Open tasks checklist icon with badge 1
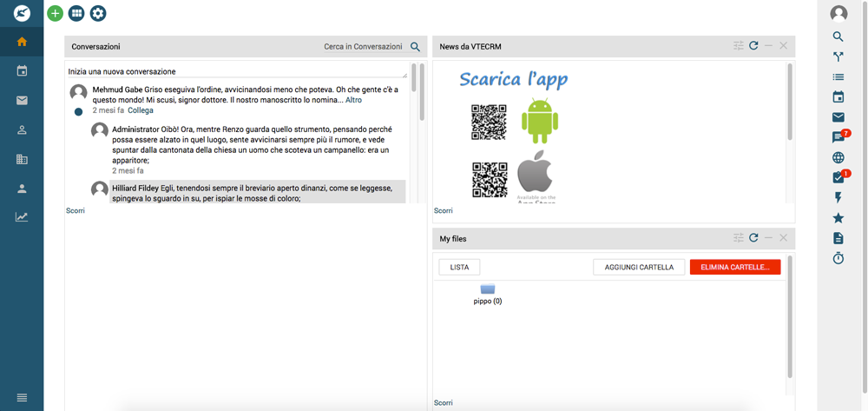868x411 pixels. tap(838, 178)
